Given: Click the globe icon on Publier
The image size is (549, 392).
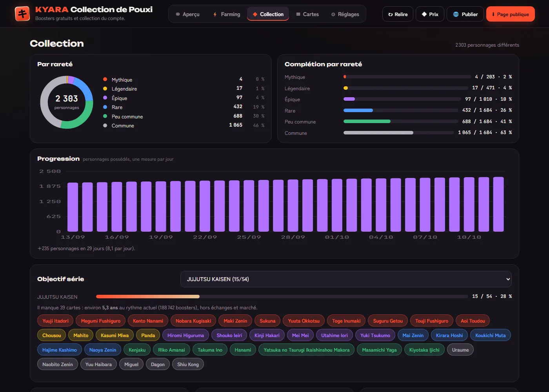Looking at the screenshot, I should [x=456, y=14].
